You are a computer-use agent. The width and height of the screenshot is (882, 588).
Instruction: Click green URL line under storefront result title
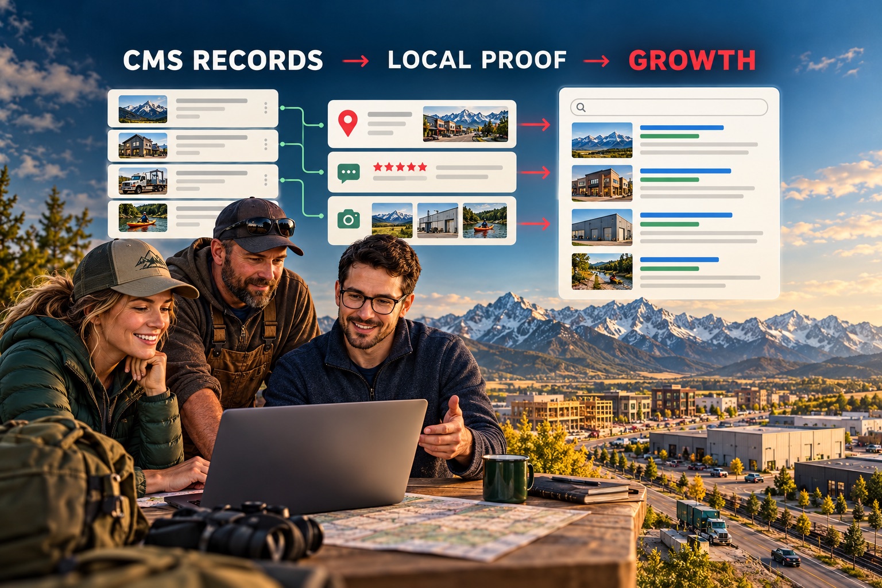[x=669, y=180]
